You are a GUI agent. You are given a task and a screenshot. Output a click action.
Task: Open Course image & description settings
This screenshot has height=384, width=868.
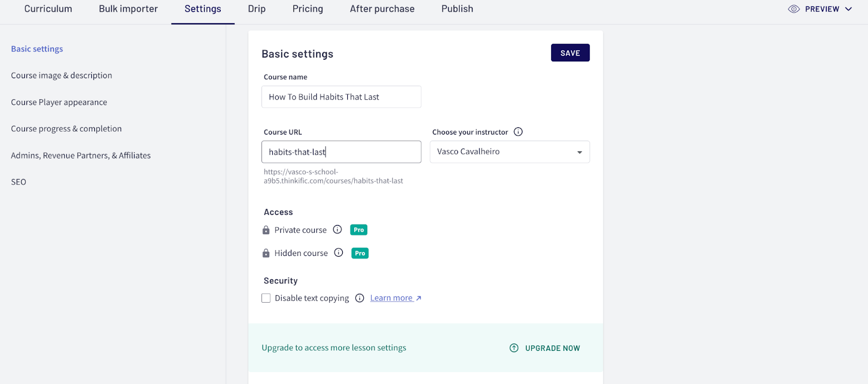tap(61, 75)
